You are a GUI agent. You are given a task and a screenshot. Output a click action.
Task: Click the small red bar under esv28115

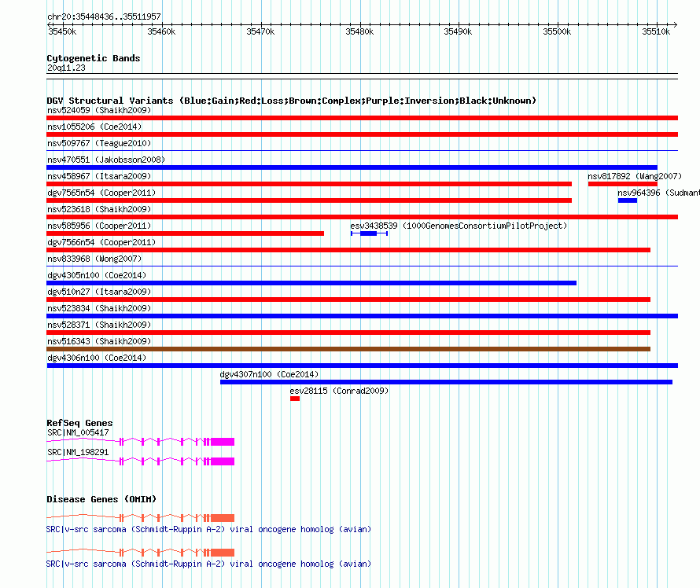click(x=295, y=399)
